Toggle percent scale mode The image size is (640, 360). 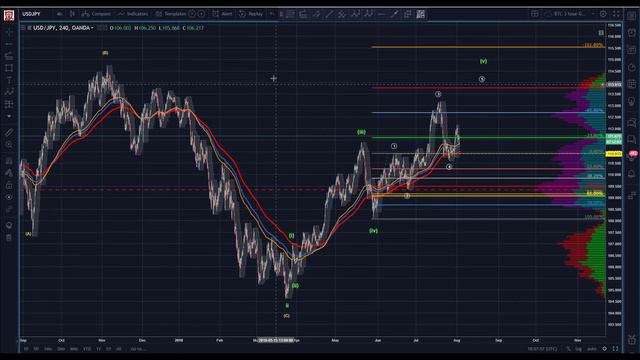568,349
